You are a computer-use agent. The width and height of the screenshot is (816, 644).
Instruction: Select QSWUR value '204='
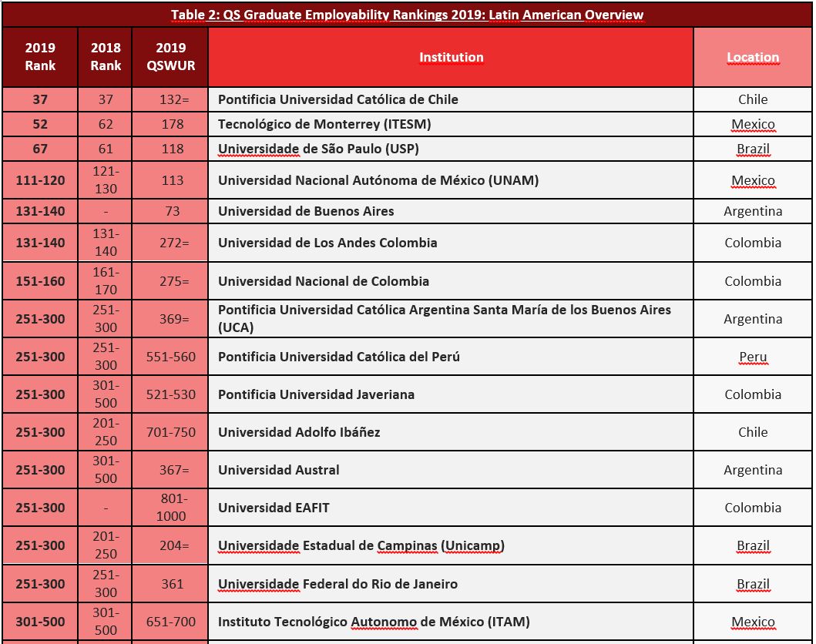point(170,545)
